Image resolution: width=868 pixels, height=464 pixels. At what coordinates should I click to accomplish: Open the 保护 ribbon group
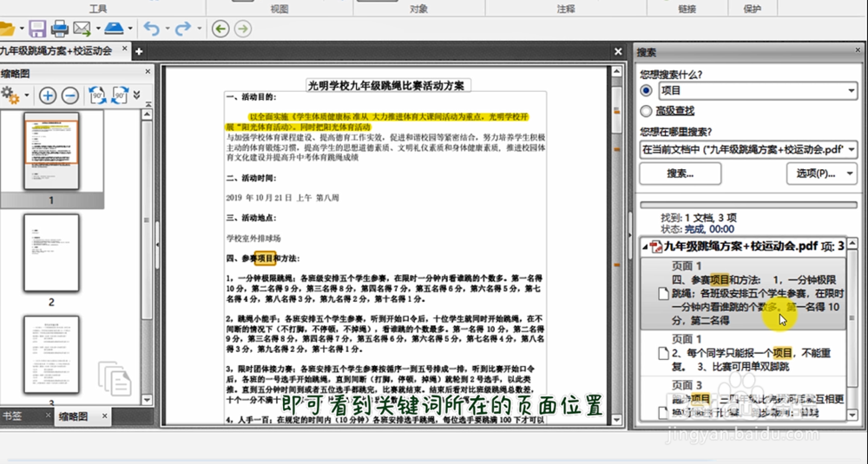(753, 9)
